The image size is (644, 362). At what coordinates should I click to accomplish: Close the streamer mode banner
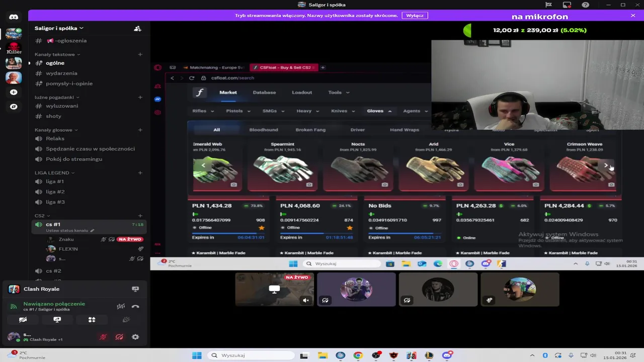point(633,16)
